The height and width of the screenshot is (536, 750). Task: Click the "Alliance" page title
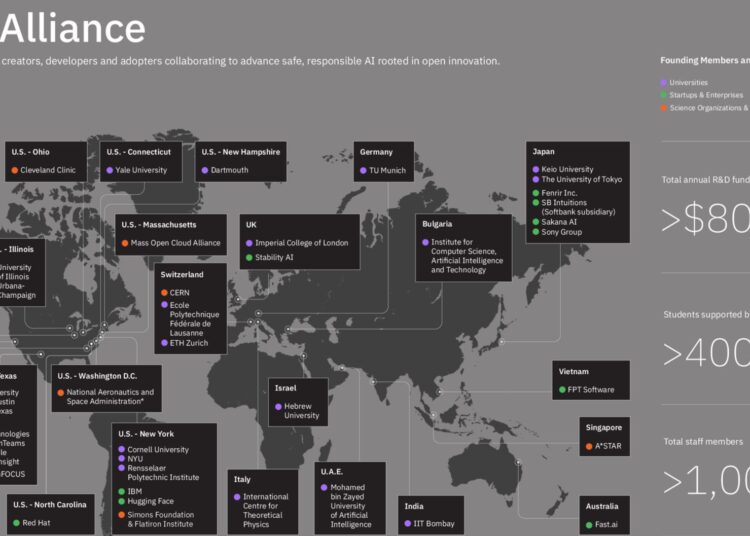point(72,29)
